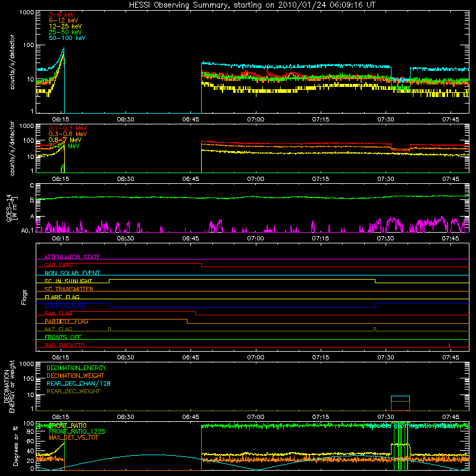The height and width of the screenshot is (476, 476).
Task: Click the B class tick label on GOES plot
Action: 32,200
